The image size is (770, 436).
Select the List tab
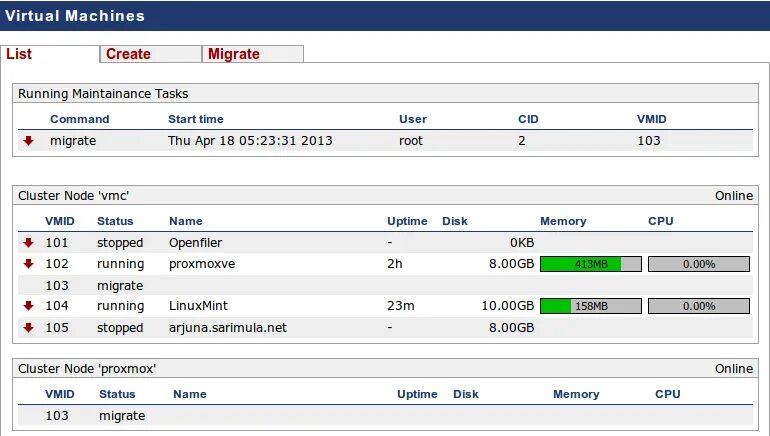coord(20,54)
